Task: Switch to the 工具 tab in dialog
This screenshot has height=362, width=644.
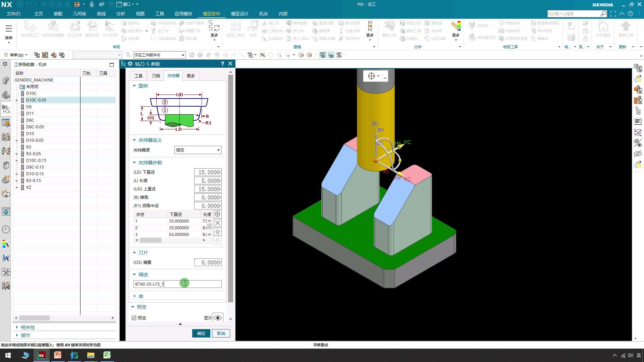Action: pyautogui.click(x=139, y=76)
